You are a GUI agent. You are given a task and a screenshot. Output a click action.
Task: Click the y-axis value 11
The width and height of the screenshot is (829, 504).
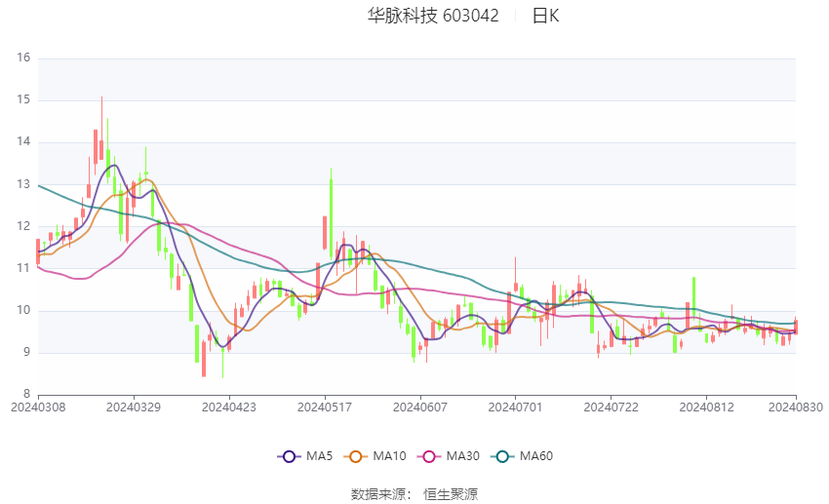(23, 268)
